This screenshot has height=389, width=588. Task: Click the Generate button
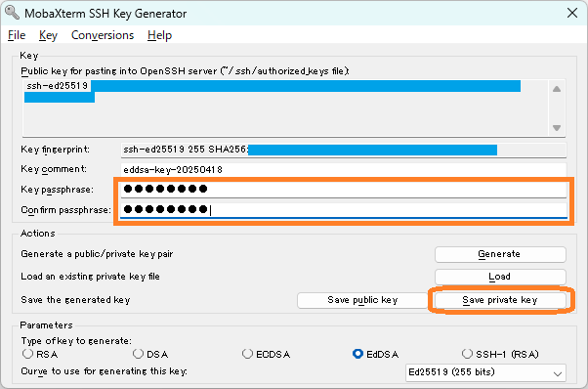[x=500, y=254]
